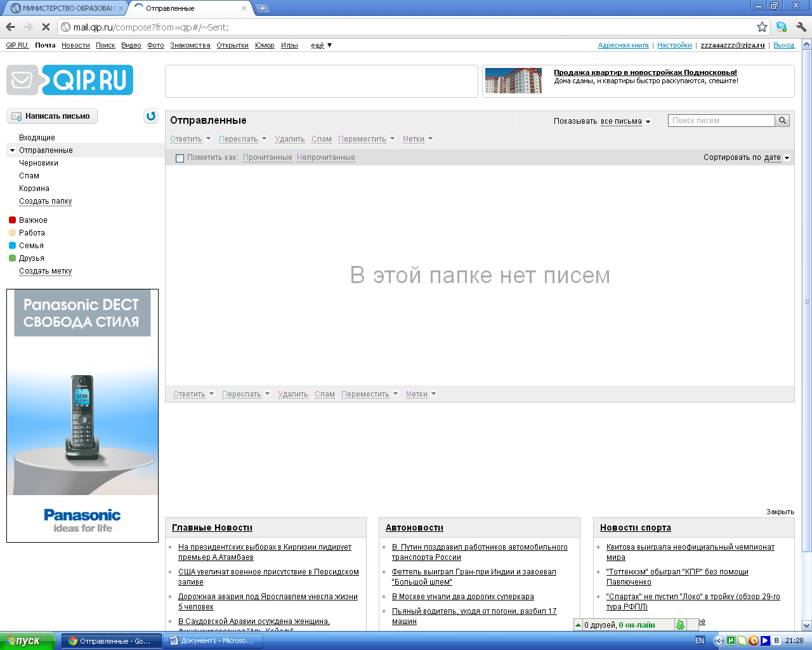Switch to Документ1 Microsoft Word taskbar item
Image resolution: width=812 pixels, height=650 pixels.
pyautogui.click(x=212, y=641)
